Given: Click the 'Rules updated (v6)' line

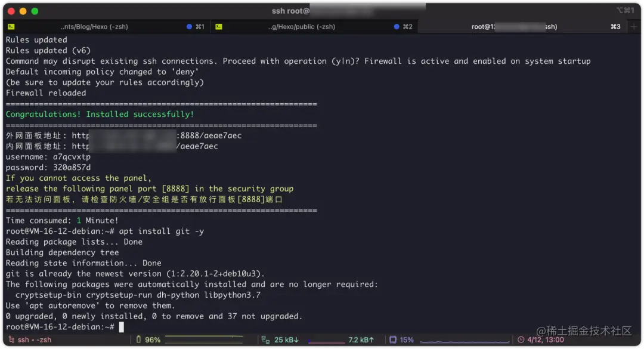Looking at the screenshot, I should 48,51.
